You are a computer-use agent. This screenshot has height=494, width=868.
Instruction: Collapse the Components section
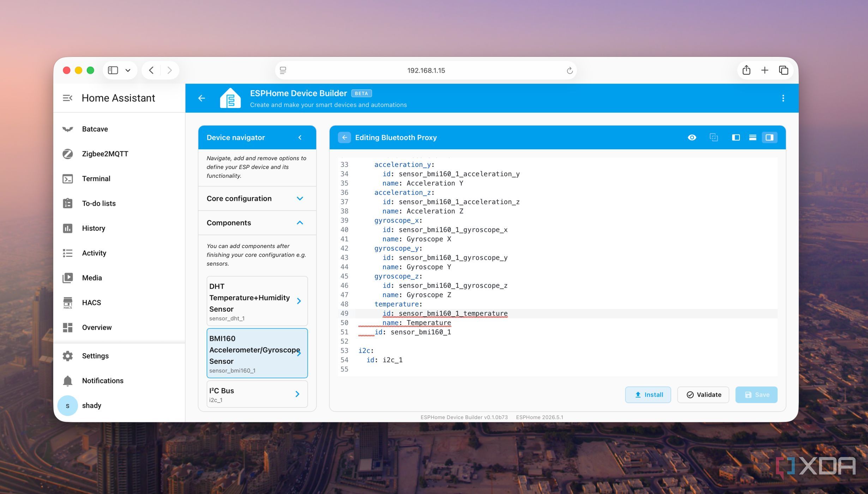tap(257, 223)
